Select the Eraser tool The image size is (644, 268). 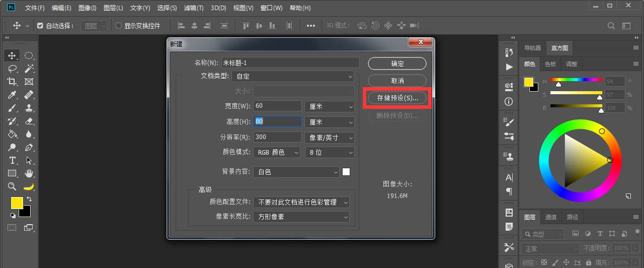tap(29, 121)
